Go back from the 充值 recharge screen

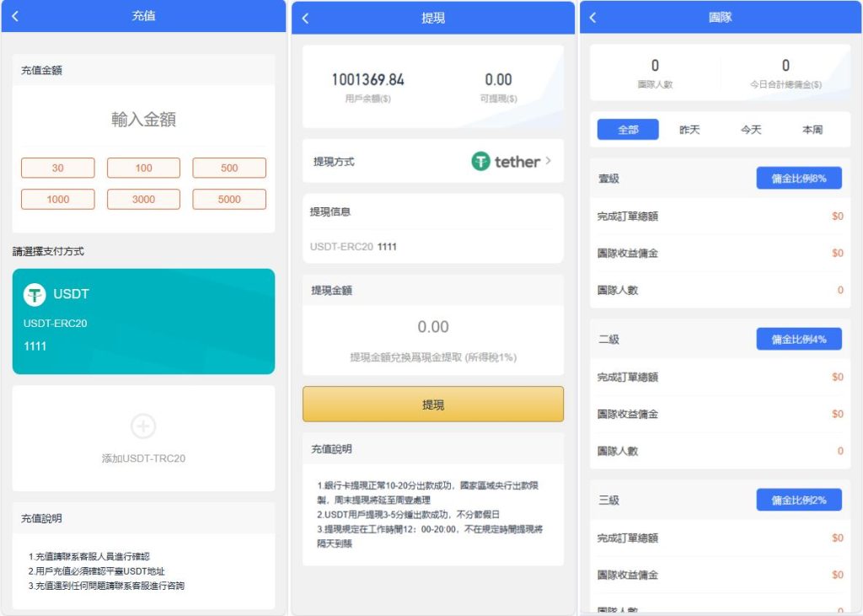tap(16, 16)
